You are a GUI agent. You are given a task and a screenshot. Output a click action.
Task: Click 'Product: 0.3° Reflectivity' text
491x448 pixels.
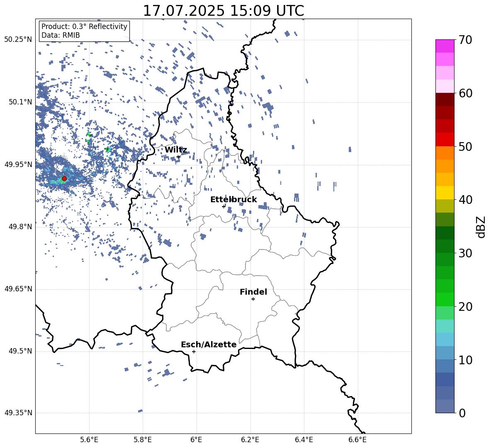tap(84, 27)
